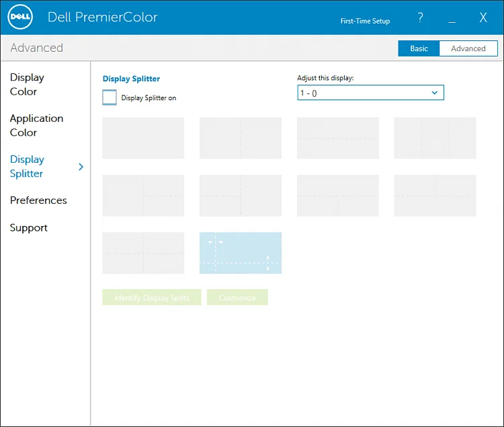The width and height of the screenshot is (504, 427).
Task: Click the Dell logo icon
Action: tap(20, 17)
